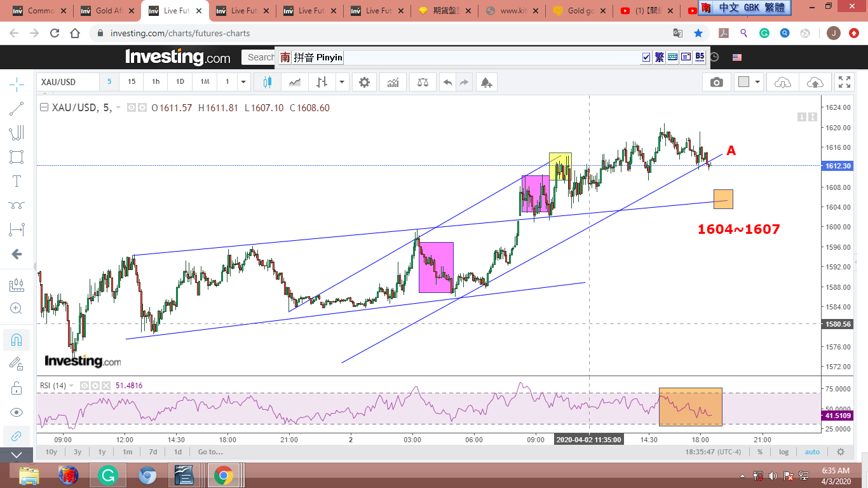Click the add alert bell icon
This screenshot has height=488, width=868.
coord(486,82)
